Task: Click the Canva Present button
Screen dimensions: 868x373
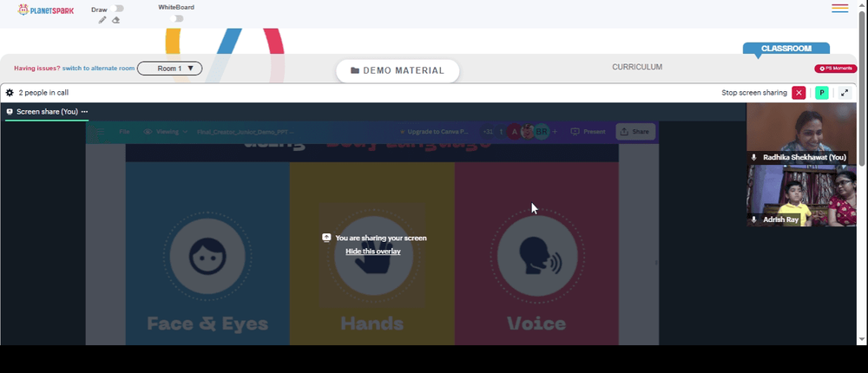Action: pyautogui.click(x=588, y=132)
